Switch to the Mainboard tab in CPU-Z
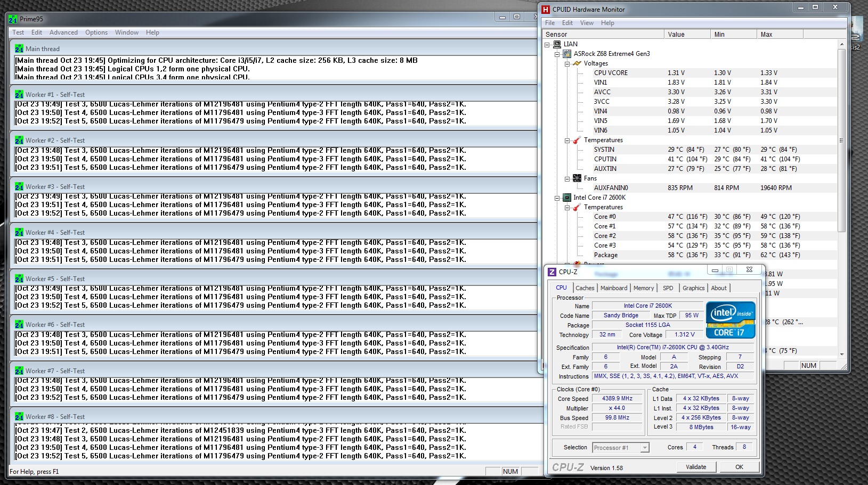This screenshot has height=485, width=868. click(x=614, y=288)
